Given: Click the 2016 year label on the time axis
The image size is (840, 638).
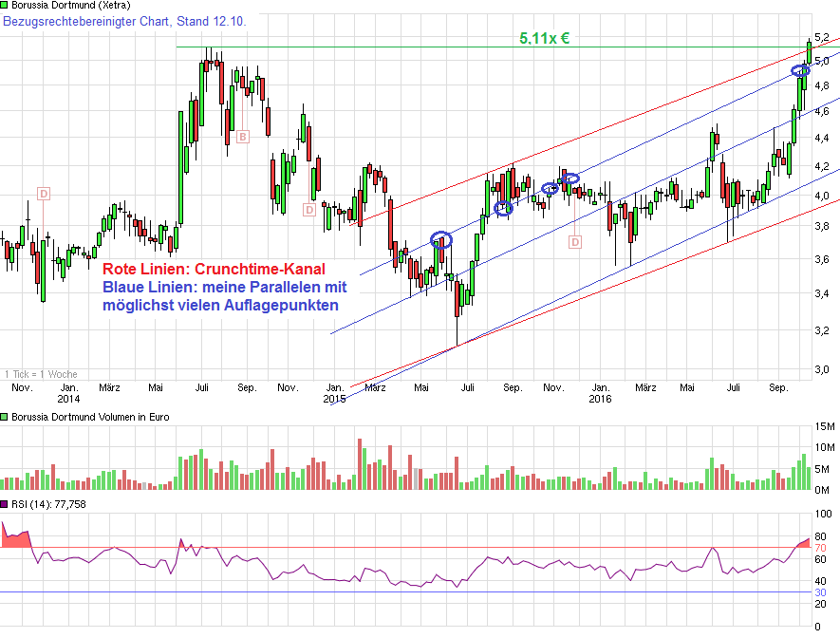Looking at the screenshot, I should pyautogui.click(x=600, y=399).
